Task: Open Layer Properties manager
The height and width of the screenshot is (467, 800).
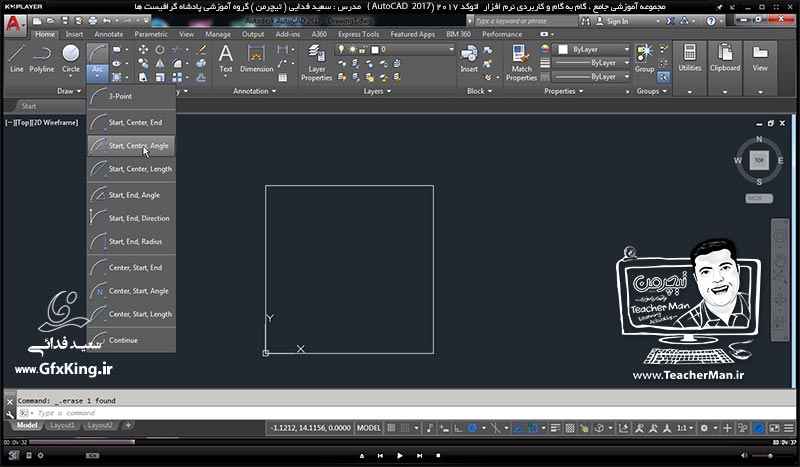Action: click(x=316, y=63)
